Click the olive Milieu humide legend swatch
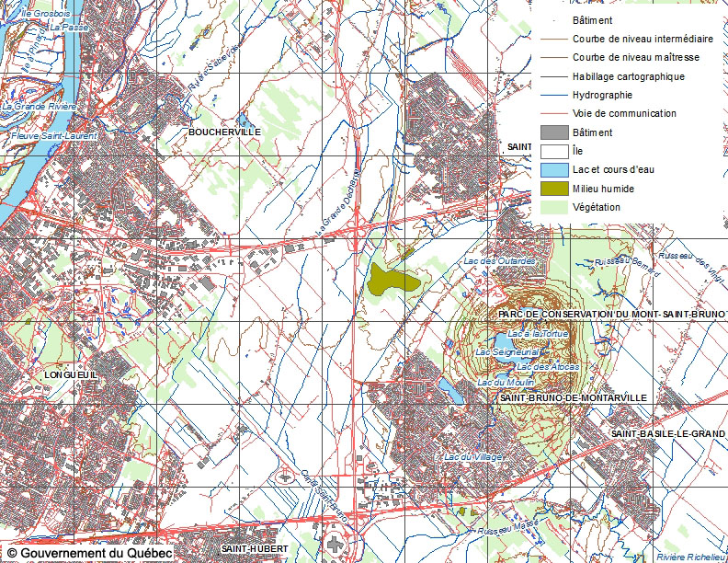 pyautogui.click(x=554, y=189)
